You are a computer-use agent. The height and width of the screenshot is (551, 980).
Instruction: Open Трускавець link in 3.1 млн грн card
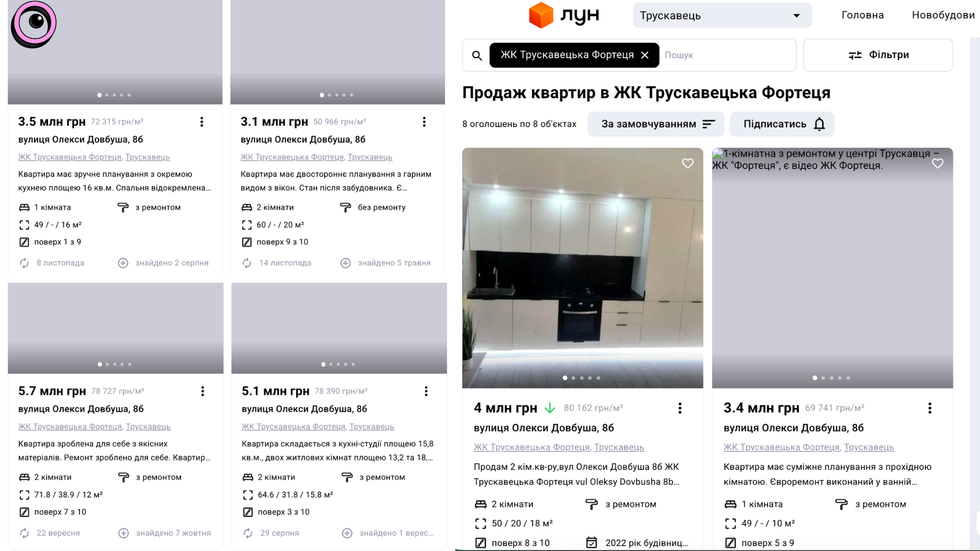[x=370, y=157]
